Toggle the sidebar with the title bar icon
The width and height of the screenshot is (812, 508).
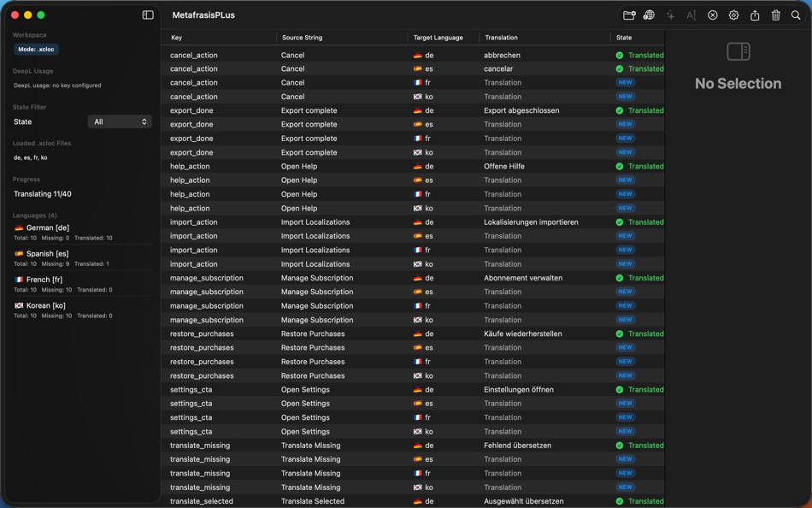pos(148,15)
